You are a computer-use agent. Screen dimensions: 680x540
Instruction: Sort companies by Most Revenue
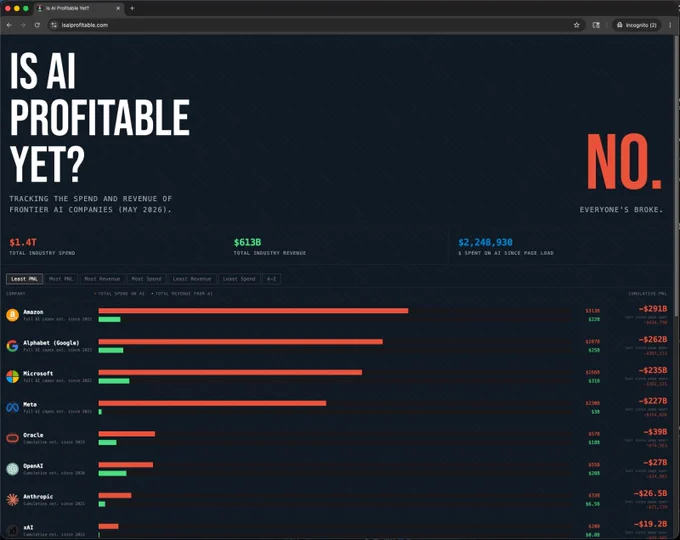(x=102, y=279)
